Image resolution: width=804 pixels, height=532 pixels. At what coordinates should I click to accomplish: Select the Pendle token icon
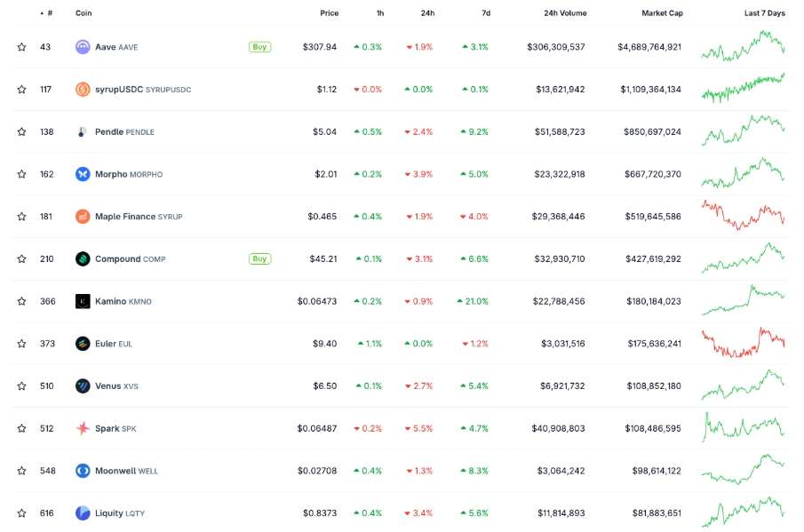point(83,131)
